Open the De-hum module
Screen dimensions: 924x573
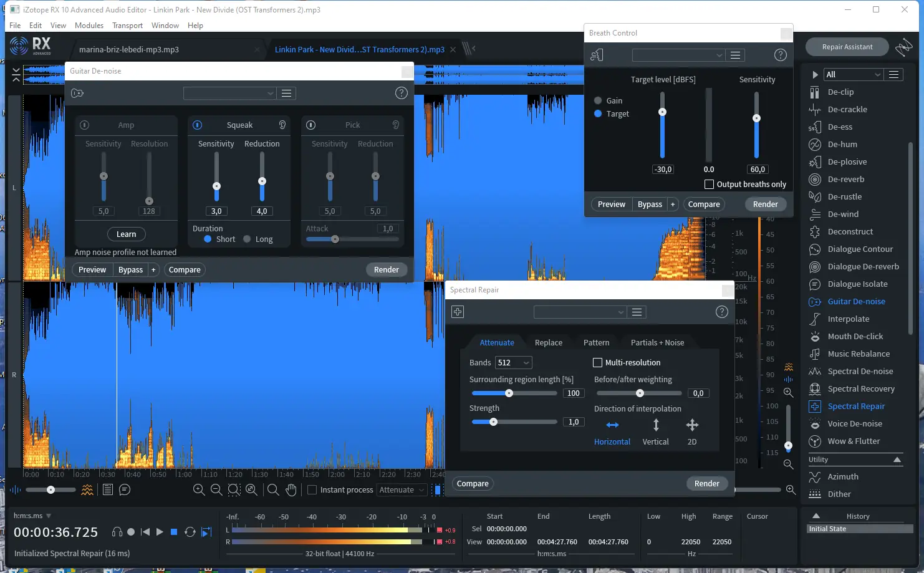(842, 144)
